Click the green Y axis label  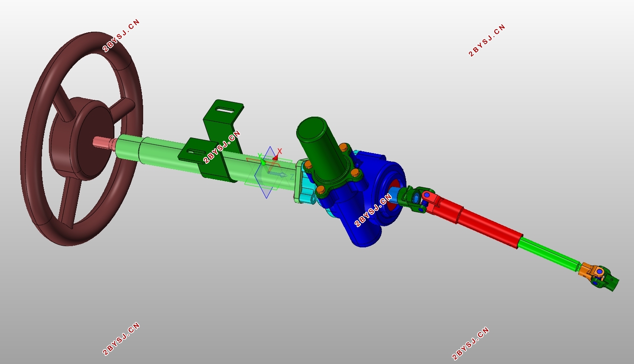(259, 156)
